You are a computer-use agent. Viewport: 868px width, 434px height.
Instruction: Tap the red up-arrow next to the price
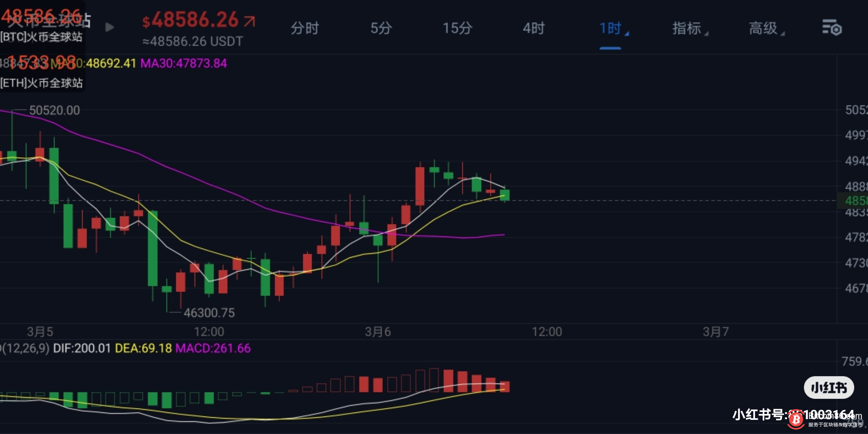point(250,21)
